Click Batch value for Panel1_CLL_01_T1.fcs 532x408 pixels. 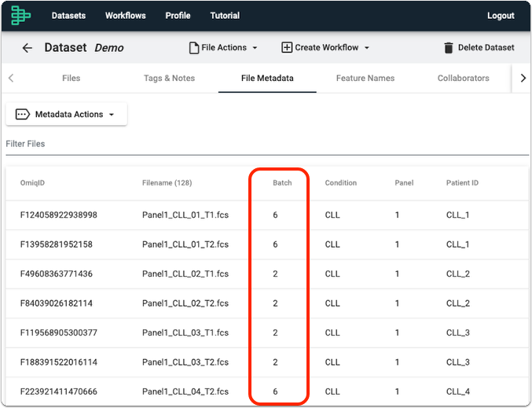tap(275, 215)
